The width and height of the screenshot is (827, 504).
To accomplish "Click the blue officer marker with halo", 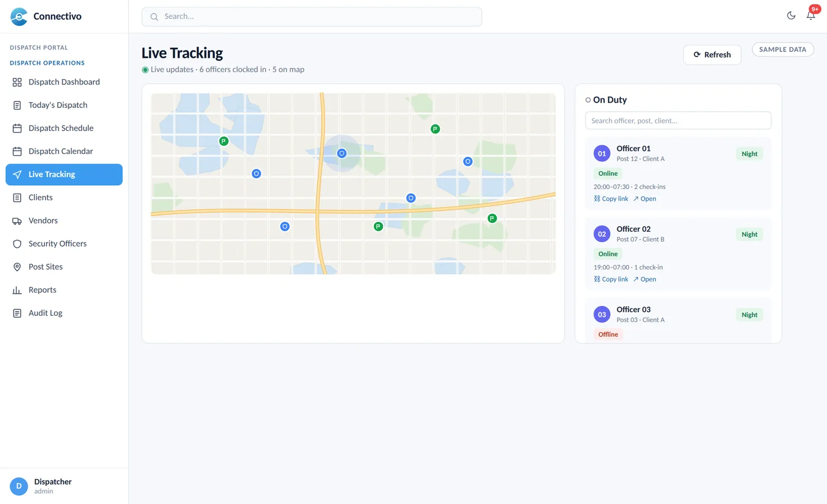I will (341, 153).
